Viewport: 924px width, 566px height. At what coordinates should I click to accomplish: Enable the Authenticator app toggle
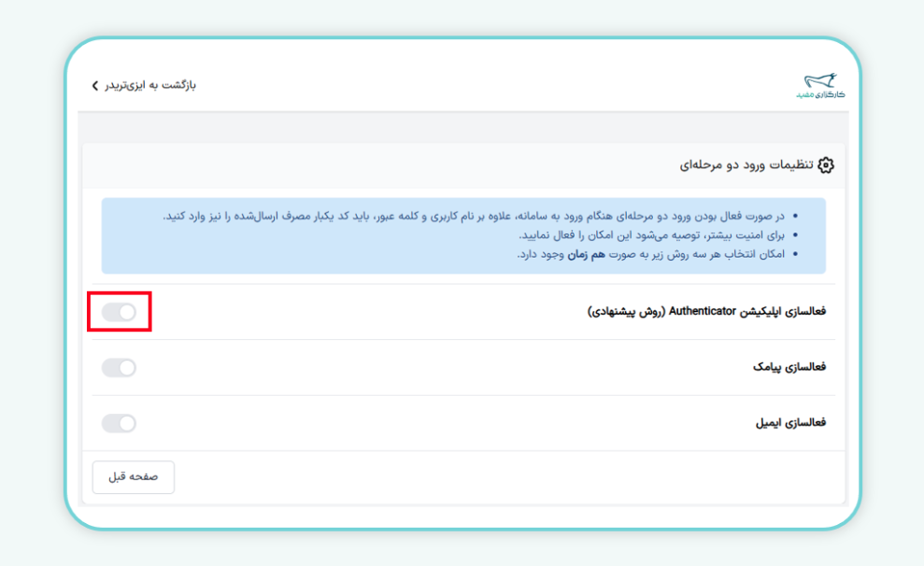[x=120, y=312]
